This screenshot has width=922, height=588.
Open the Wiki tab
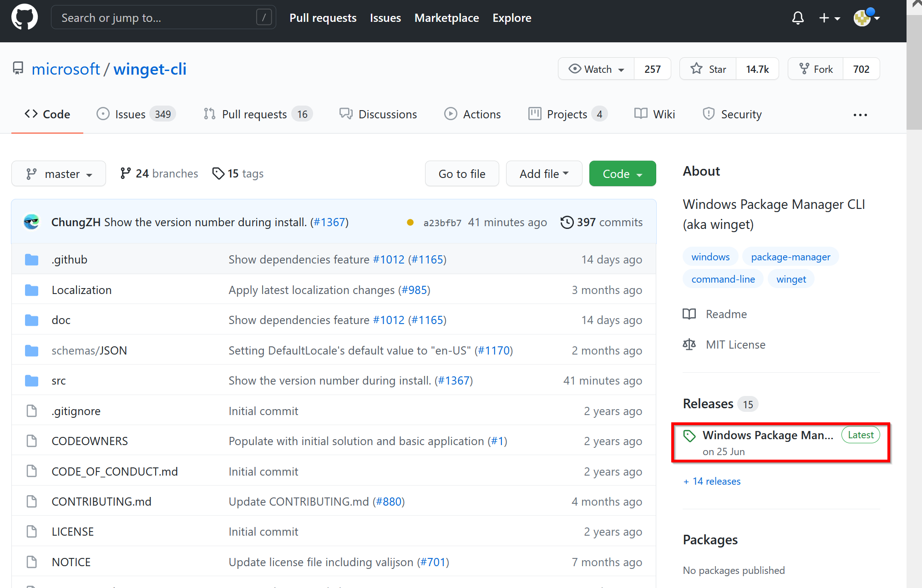[654, 114]
